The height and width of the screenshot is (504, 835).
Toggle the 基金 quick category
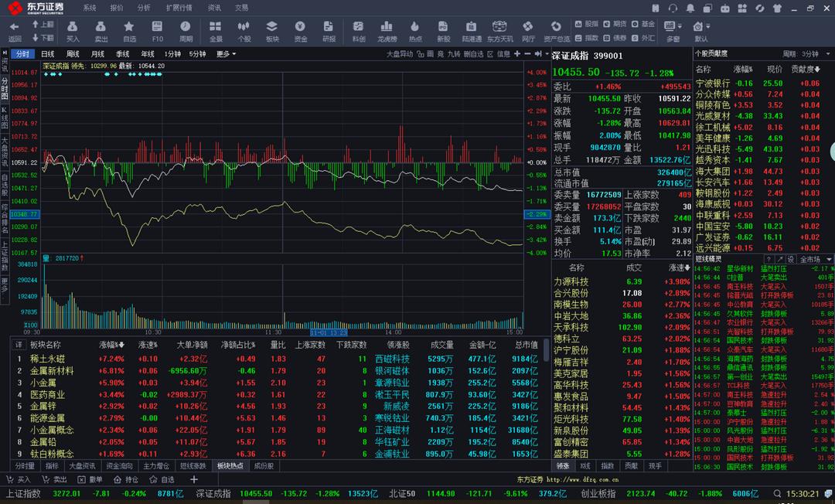[x=643, y=24]
